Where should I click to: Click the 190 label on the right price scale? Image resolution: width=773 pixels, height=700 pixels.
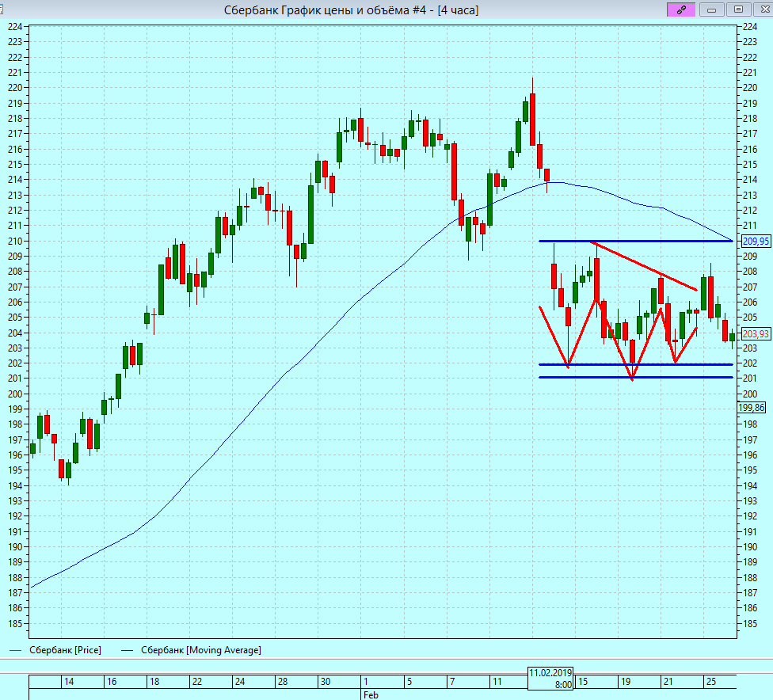750,546
